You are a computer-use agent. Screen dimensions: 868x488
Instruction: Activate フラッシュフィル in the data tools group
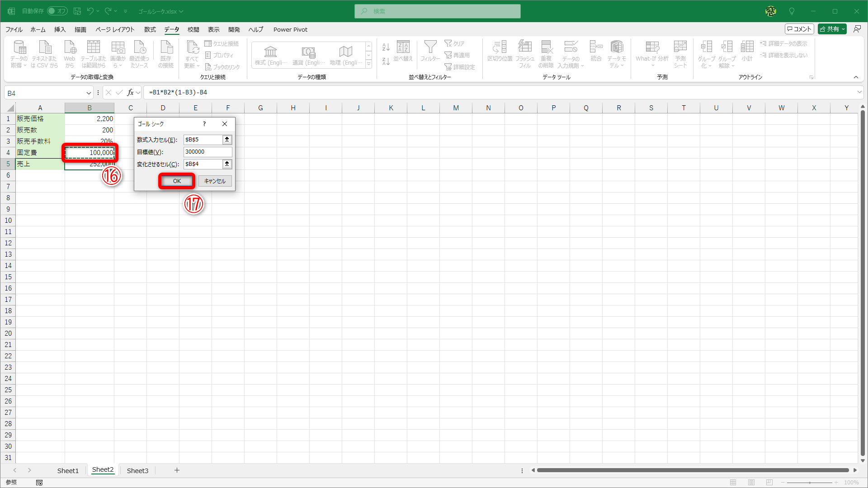(524, 53)
